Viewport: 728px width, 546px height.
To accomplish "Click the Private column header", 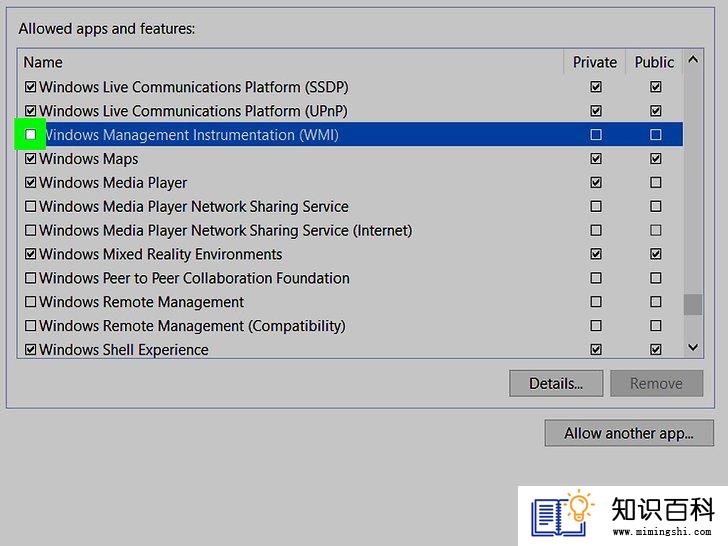I will point(595,62).
